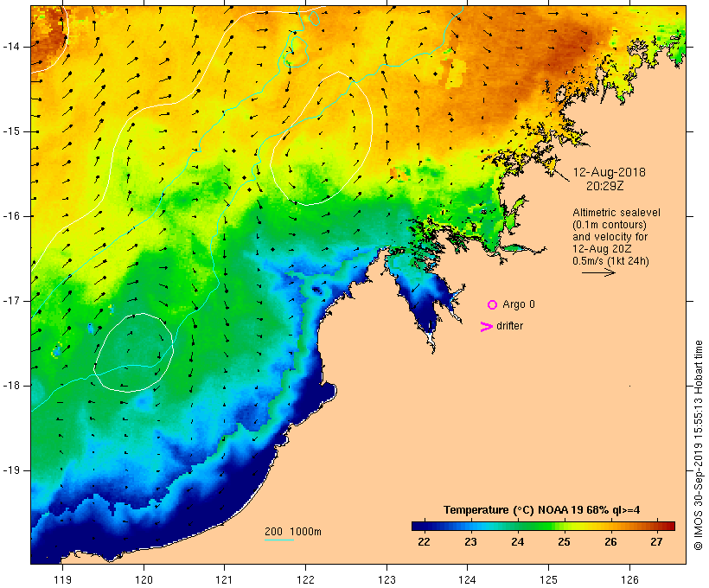
Task: Click the '0.5m/s (1kt 24h)' text
Action: [610, 261]
